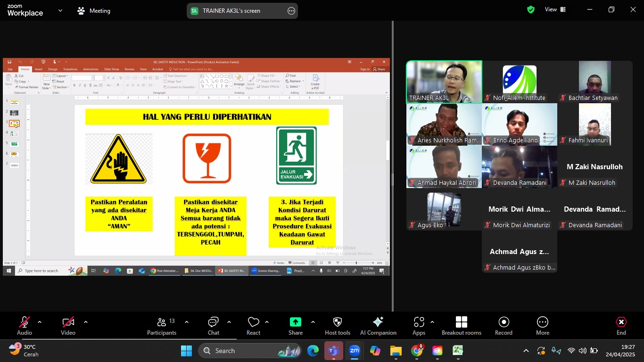The height and width of the screenshot is (362, 644).
Task: Launch AI Companion
Action: click(x=378, y=326)
